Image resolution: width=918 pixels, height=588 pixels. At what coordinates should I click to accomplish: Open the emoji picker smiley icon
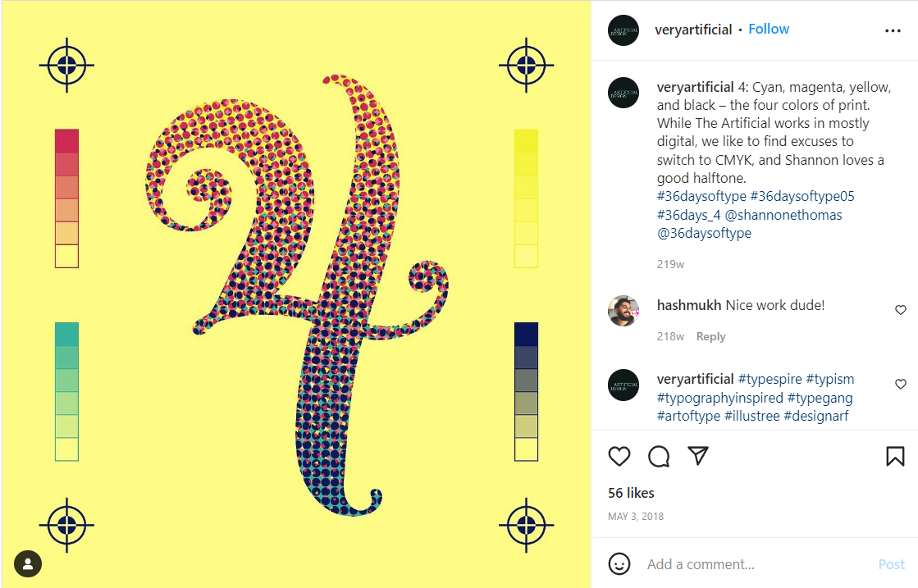pyautogui.click(x=619, y=564)
